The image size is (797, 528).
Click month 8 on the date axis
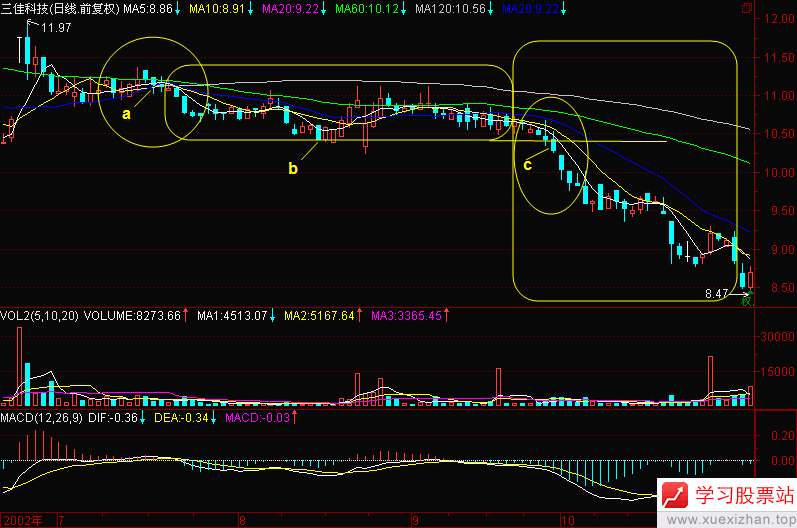(x=242, y=521)
